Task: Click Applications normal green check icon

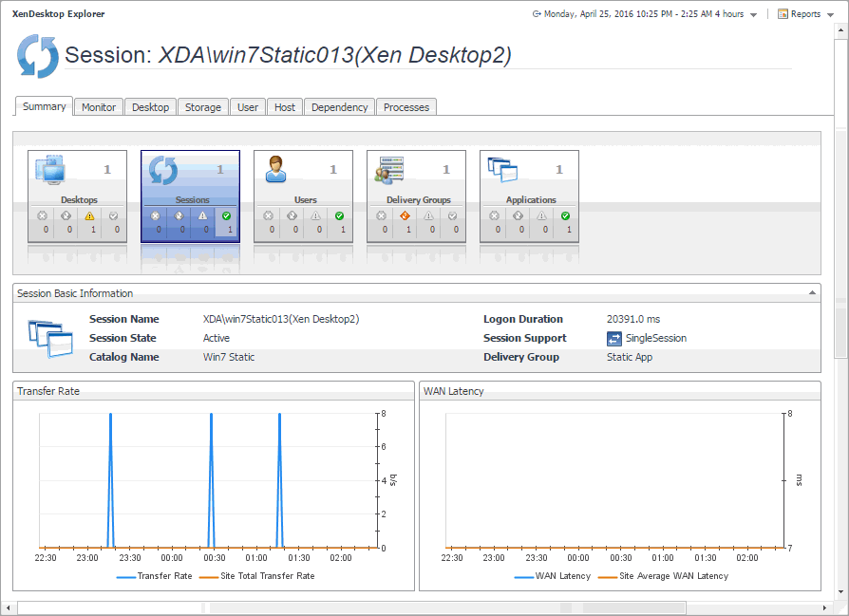Action: click(x=566, y=216)
